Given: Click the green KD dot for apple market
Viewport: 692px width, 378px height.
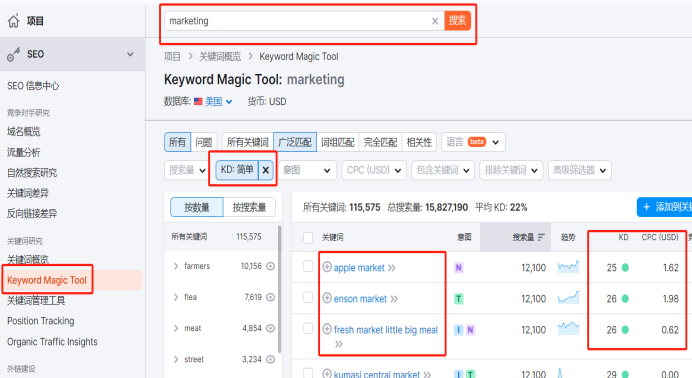Looking at the screenshot, I should [x=625, y=268].
